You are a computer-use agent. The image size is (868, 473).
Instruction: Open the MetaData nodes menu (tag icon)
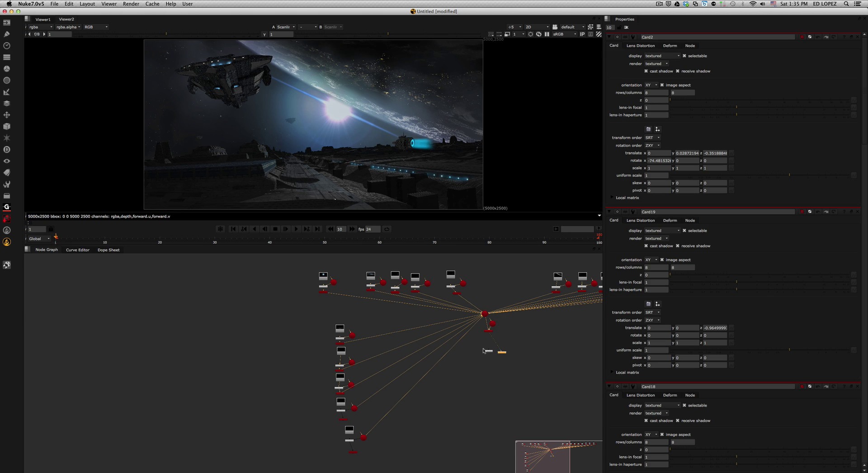click(7, 172)
